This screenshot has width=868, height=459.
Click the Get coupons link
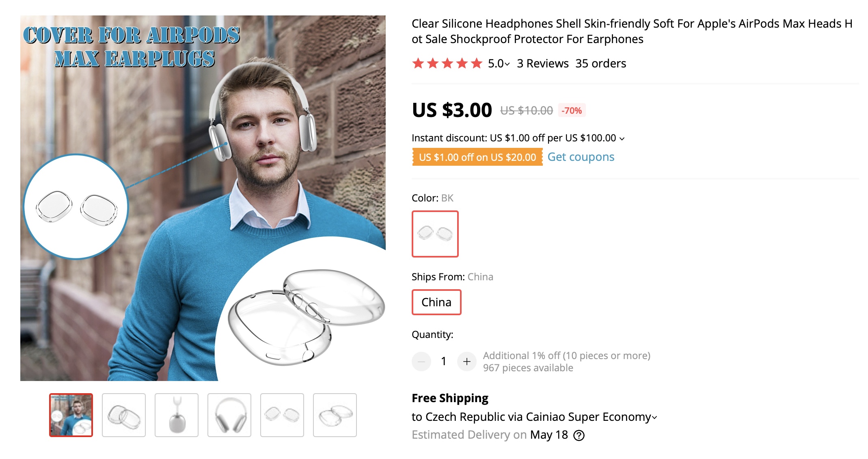pyautogui.click(x=581, y=157)
